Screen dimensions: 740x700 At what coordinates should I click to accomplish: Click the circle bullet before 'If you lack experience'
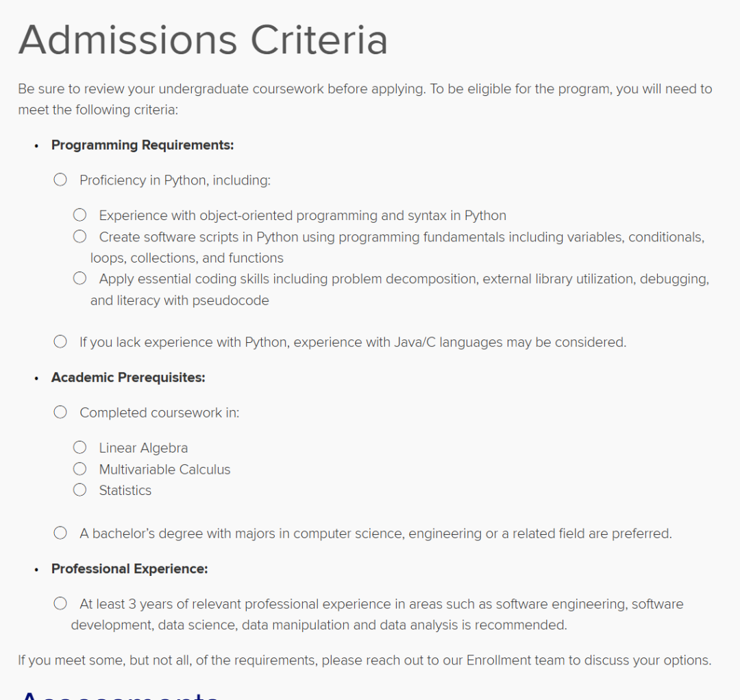point(60,341)
